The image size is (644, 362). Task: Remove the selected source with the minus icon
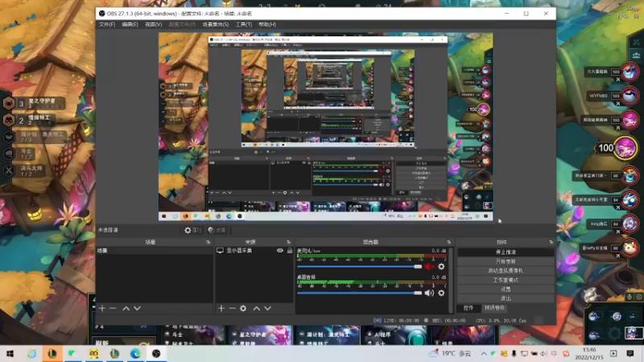point(232,308)
